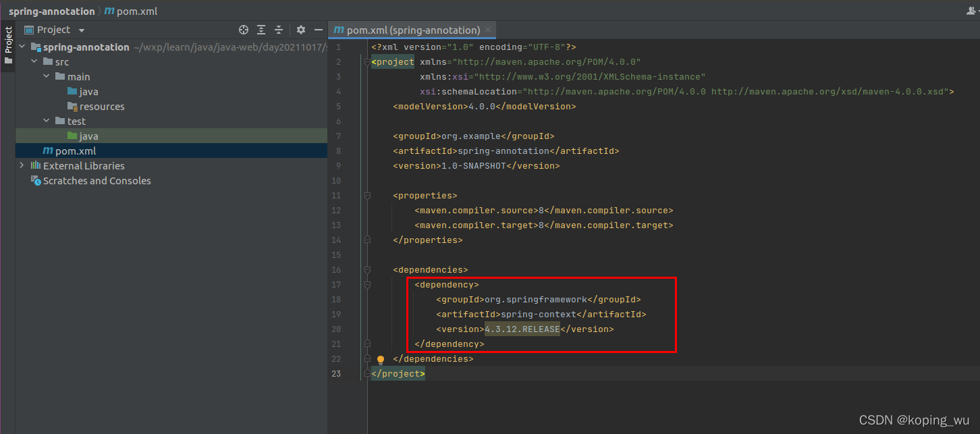Collapse the spring-annotation root node
Image resolution: width=980 pixels, height=434 pixels.
22,47
